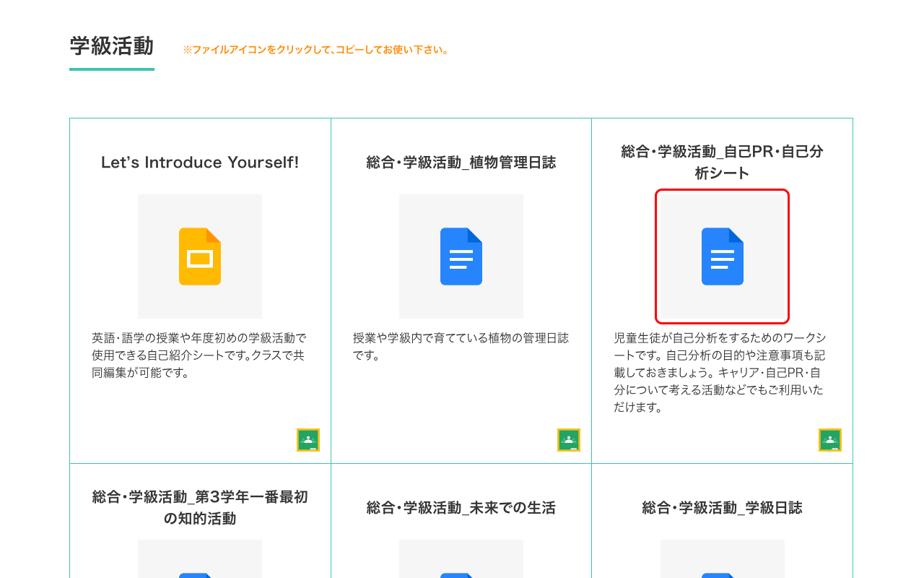Screen dimensions: 924x578
Task: Click Classroom icon in 自己PR・自己分析シート card
Action: click(x=830, y=440)
